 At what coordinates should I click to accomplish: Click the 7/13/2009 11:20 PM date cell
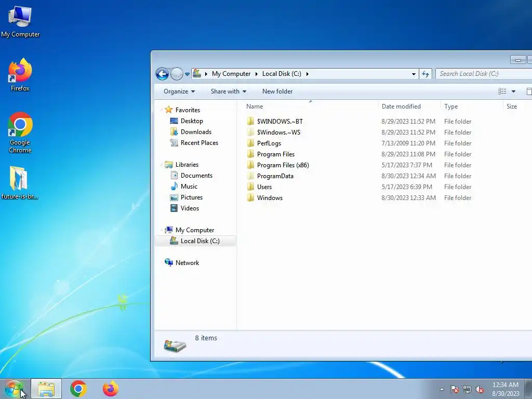click(x=408, y=143)
